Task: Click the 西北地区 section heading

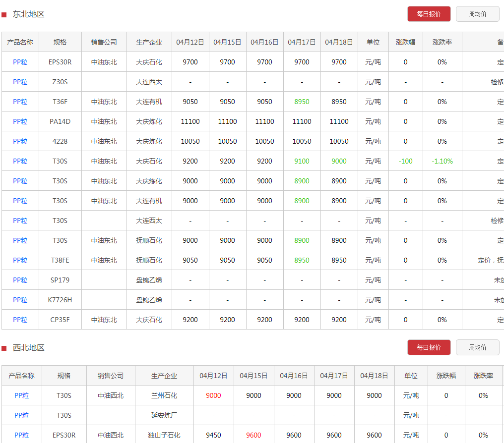Action: click(x=28, y=348)
